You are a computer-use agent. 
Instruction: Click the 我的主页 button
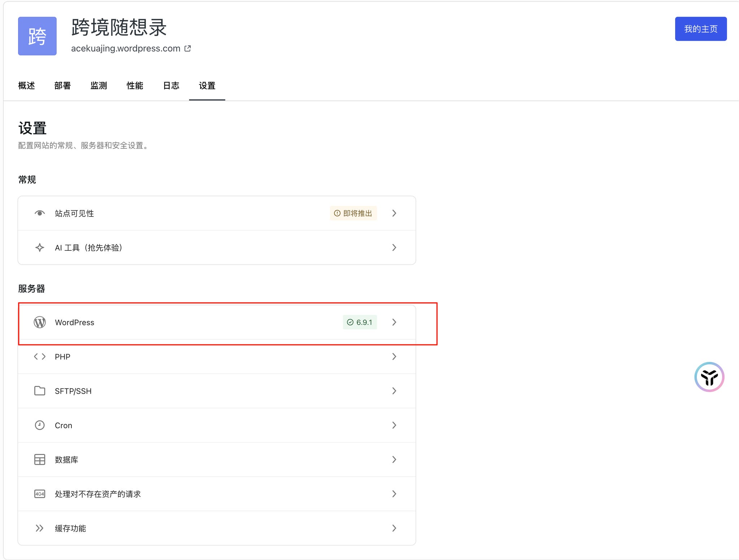click(x=700, y=29)
